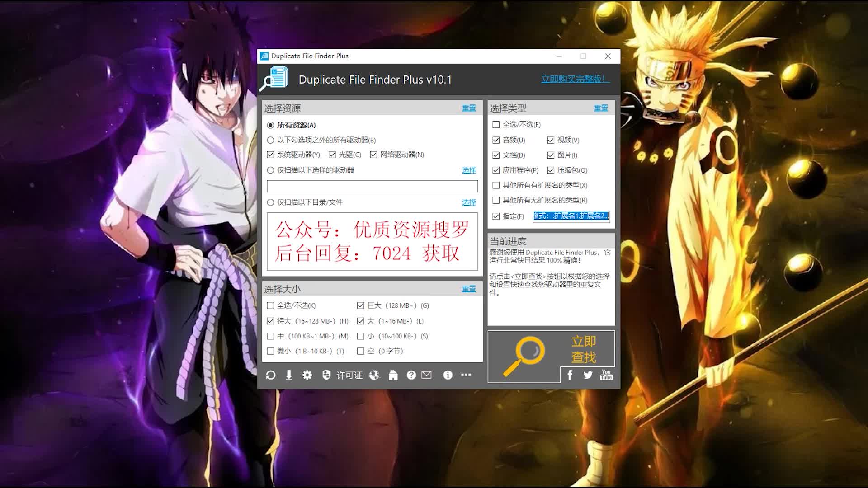The image size is (868, 488).
Task: Click 立即购买完整版 purchase link
Action: pos(576,79)
